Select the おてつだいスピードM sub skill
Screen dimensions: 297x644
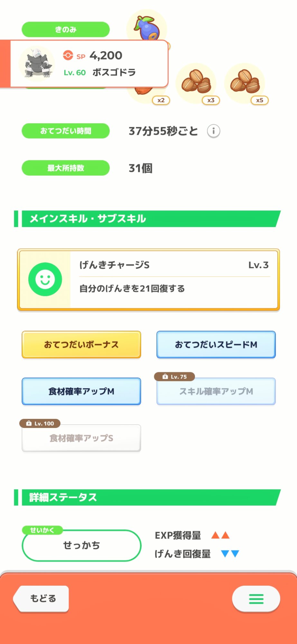point(216,345)
